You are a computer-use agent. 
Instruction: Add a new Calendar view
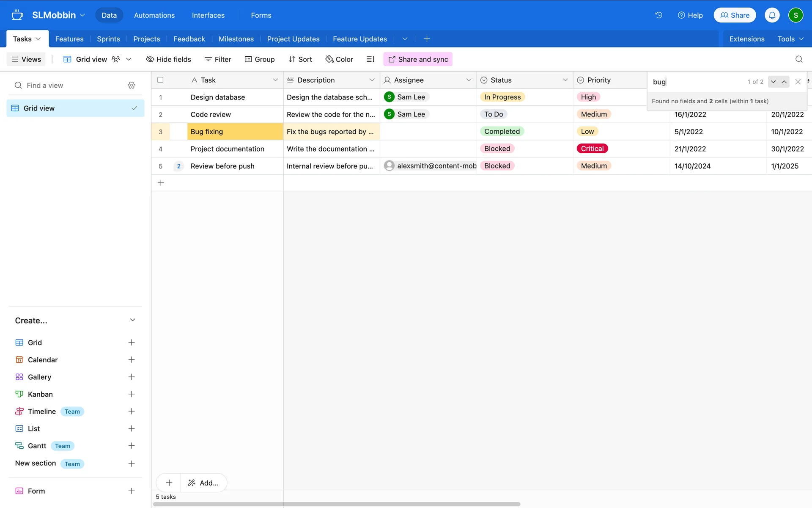tap(132, 360)
